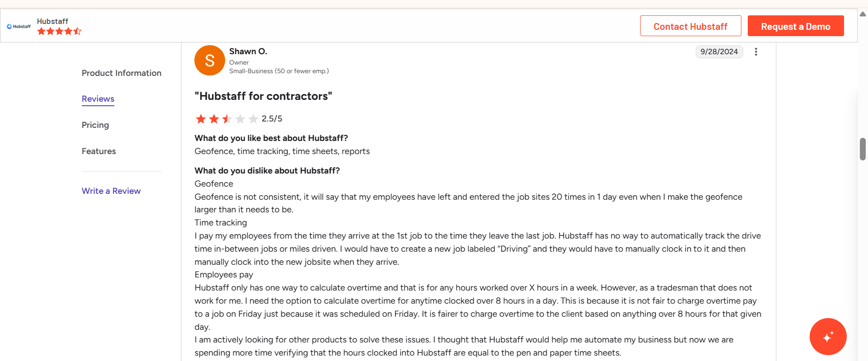
Task: Click the Contact Hubstaff button
Action: coord(690,26)
